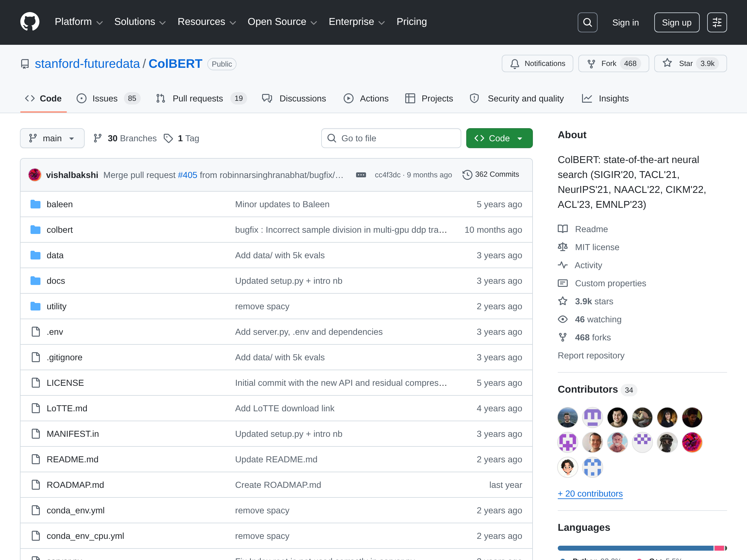Screen dimensions: 747x560
Task: Open Custom properties in About
Action: pyautogui.click(x=602, y=283)
